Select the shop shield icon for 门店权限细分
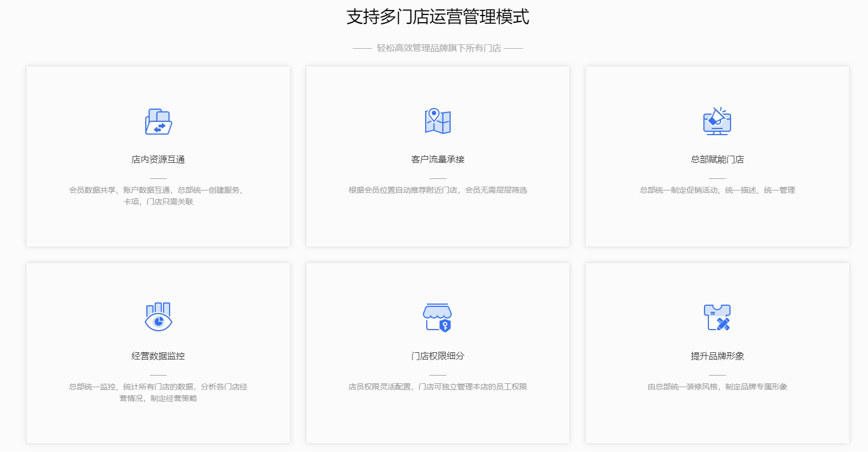Screen dimensions: 868x452 pos(438,318)
